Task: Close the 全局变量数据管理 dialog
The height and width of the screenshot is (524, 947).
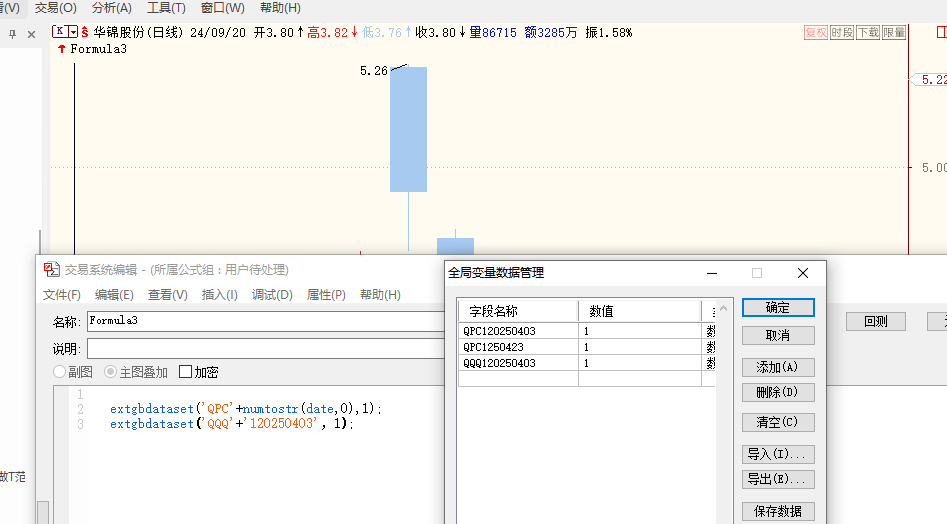Action: [x=803, y=273]
